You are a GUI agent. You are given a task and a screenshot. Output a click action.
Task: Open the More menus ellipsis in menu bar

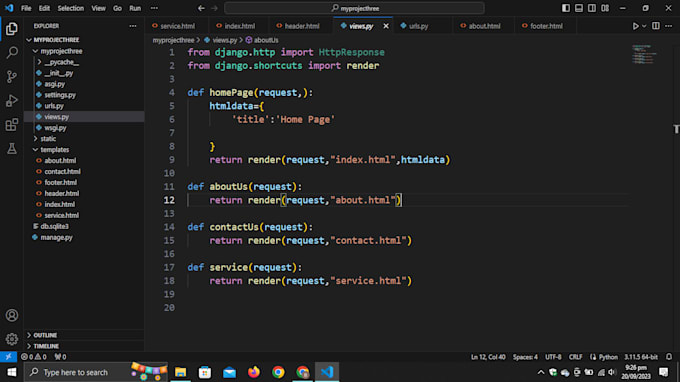[154, 8]
